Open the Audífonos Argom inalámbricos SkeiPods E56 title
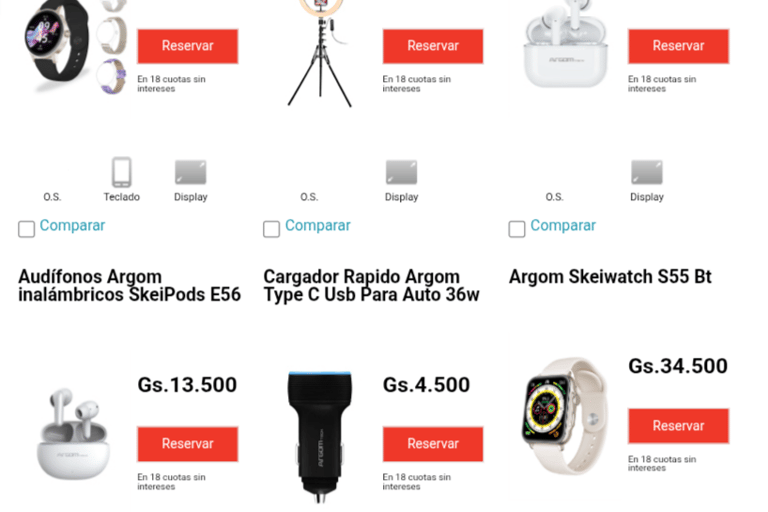The image size is (768, 512). [x=129, y=286]
